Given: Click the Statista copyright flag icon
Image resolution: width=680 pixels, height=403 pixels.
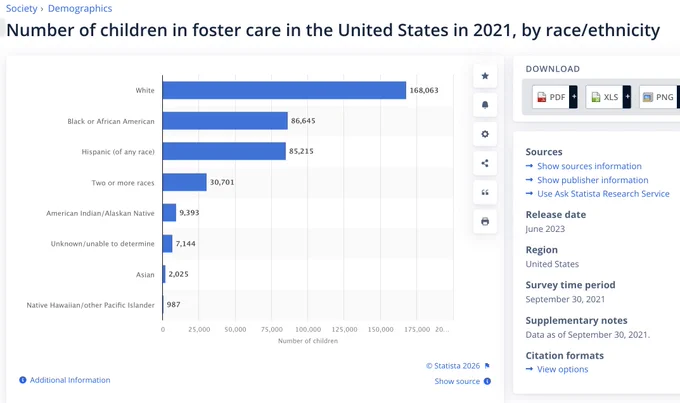Looking at the screenshot, I should 487,366.
